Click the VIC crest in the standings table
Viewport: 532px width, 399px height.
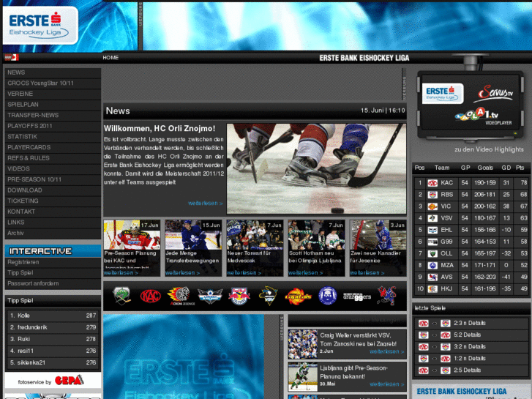coord(432,206)
